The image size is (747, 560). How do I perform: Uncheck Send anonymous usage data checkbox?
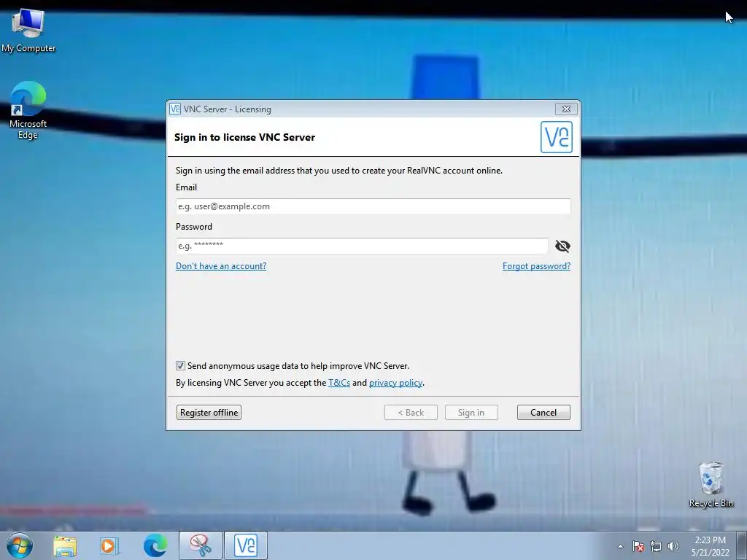[x=180, y=366]
